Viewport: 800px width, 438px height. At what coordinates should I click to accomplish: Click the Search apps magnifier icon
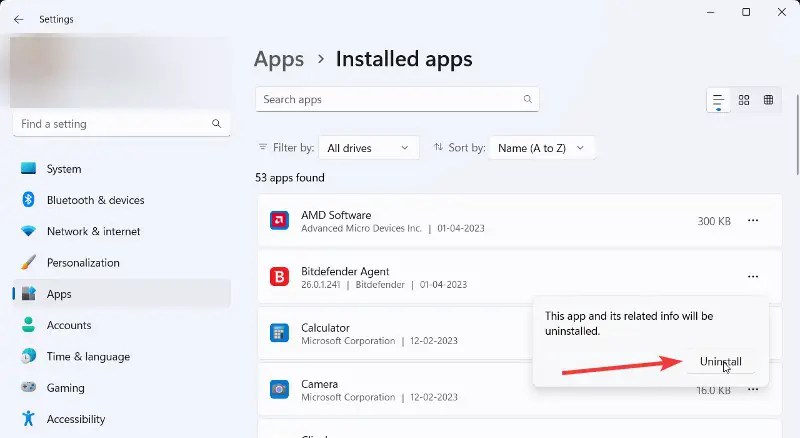[528, 99]
